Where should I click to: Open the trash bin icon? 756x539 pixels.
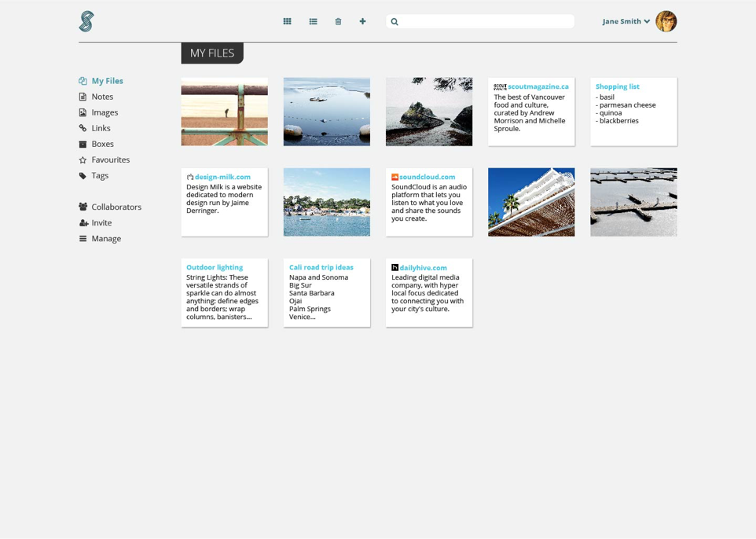(339, 21)
